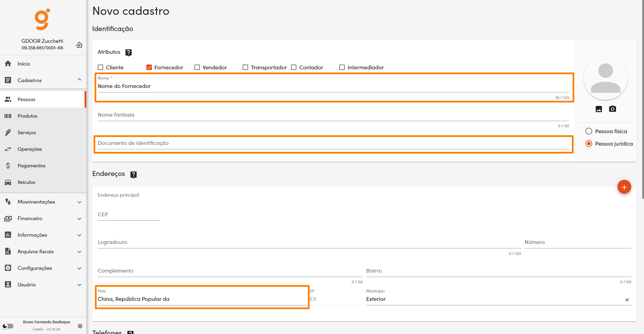Open the Atributos help icon
The image size is (644, 334).
128,52
